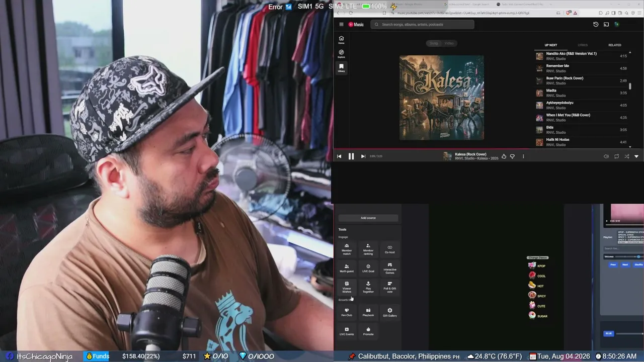
Task: Open the Multi-guest tool
Action: pyautogui.click(x=347, y=268)
